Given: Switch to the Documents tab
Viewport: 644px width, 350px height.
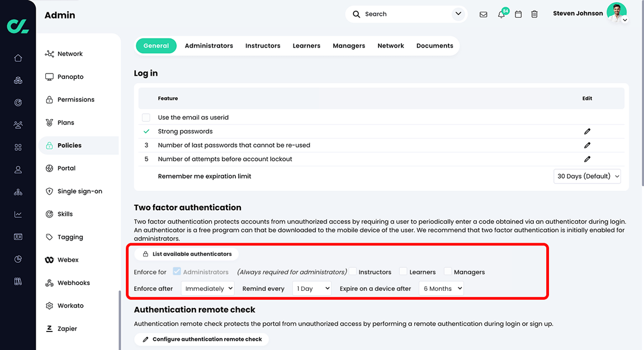Looking at the screenshot, I should [435, 46].
